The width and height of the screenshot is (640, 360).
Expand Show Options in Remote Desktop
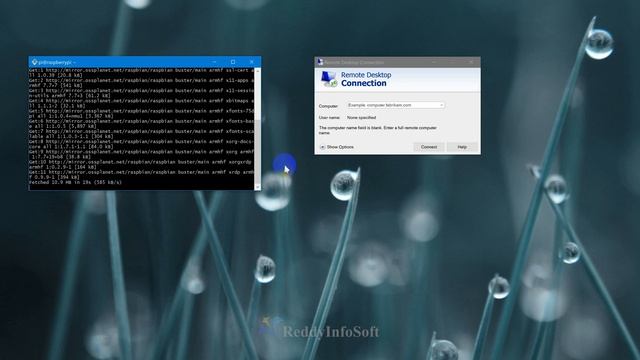pyautogui.click(x=337, y=147)
